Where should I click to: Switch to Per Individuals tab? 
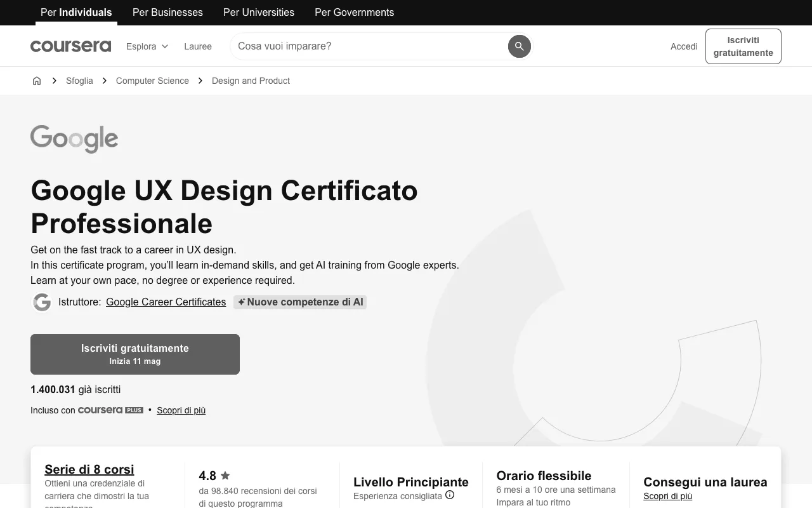point(76,12)
